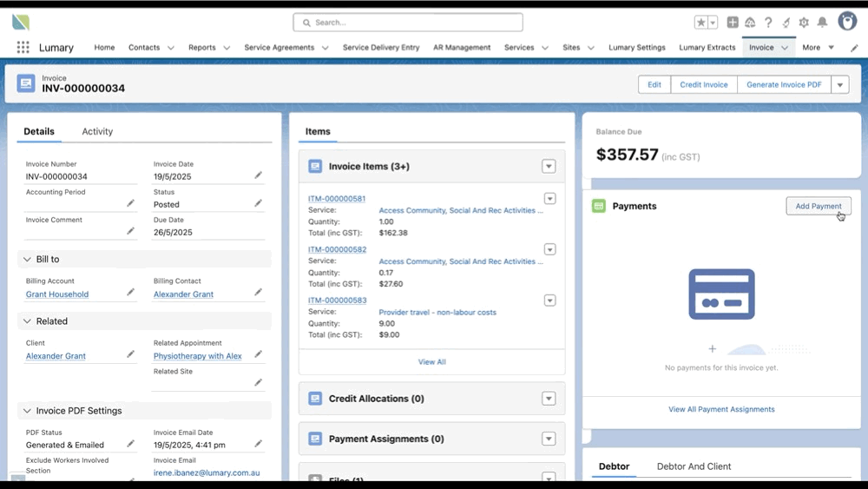Open Lumary Settings nav item
Screen dimensions: 868x489
(636, 48)
